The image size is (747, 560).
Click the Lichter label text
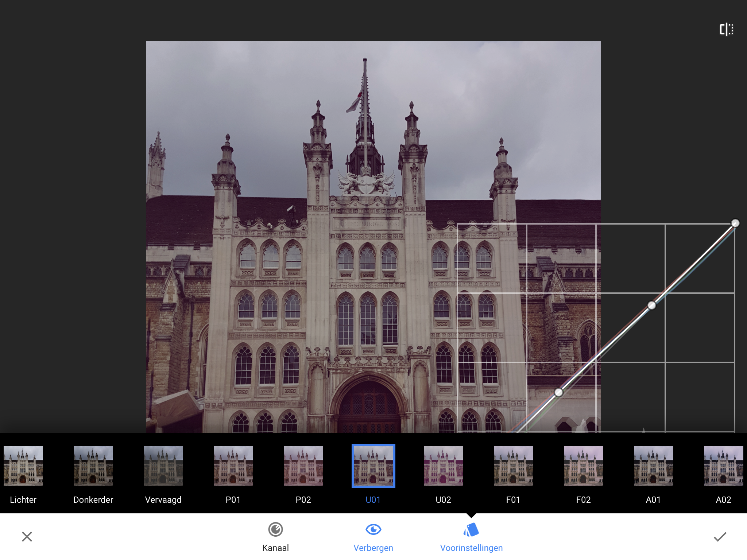click(23, 500)
